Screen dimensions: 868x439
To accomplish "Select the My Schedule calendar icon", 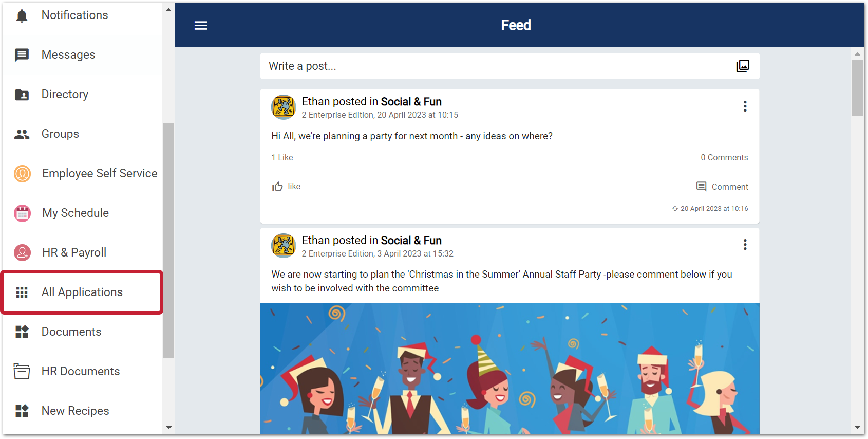I will (22, 213).
